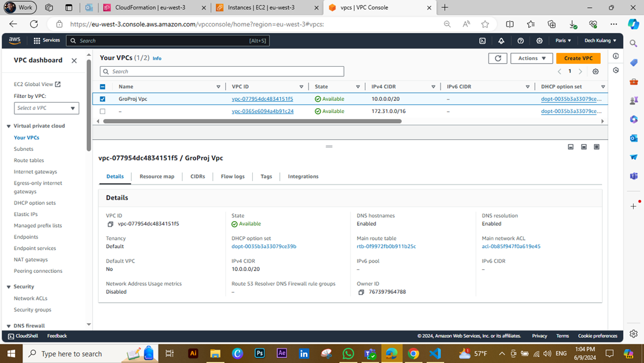Open dopt-0035b3a33079ce39b in Details
Image resolution: width=644 pixels, height=363 pixels.
[263, 246]
